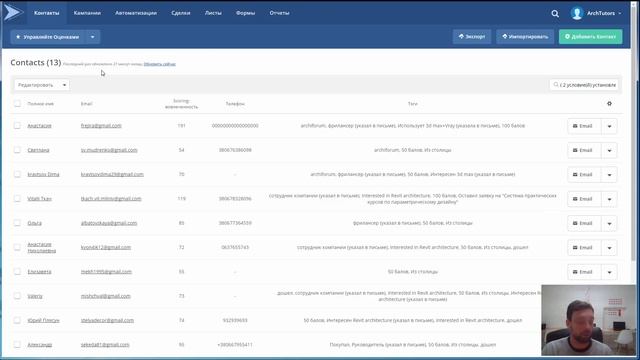Click the ActiveCampaign arrow logo

coord(13,13)
